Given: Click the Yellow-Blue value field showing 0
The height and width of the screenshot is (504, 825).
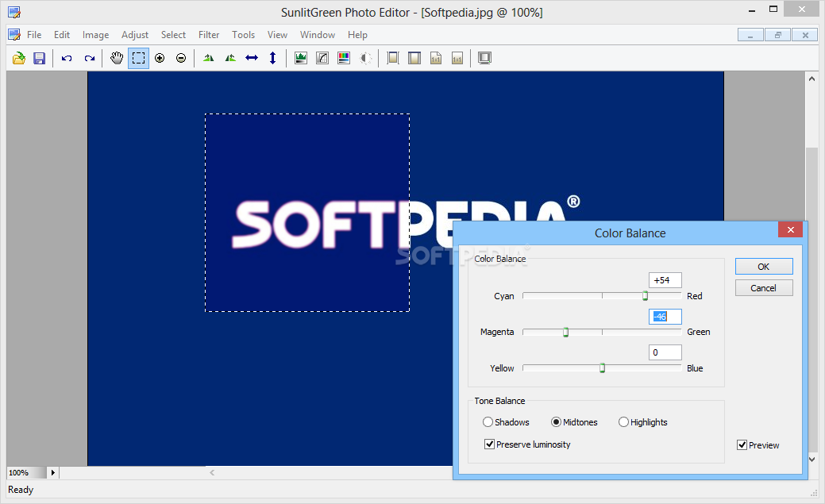Looking at the screenshot, I should 665,352.
